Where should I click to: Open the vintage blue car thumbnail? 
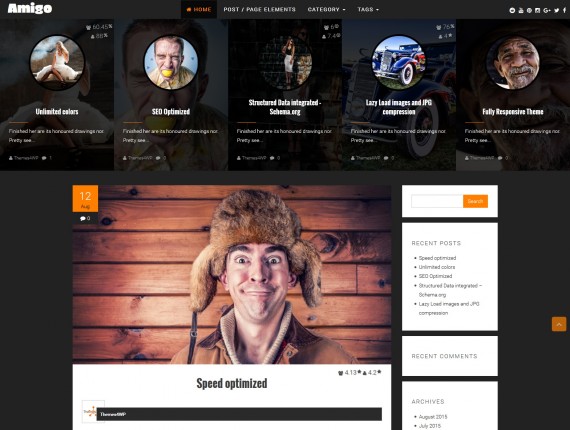tap(399, 63)
